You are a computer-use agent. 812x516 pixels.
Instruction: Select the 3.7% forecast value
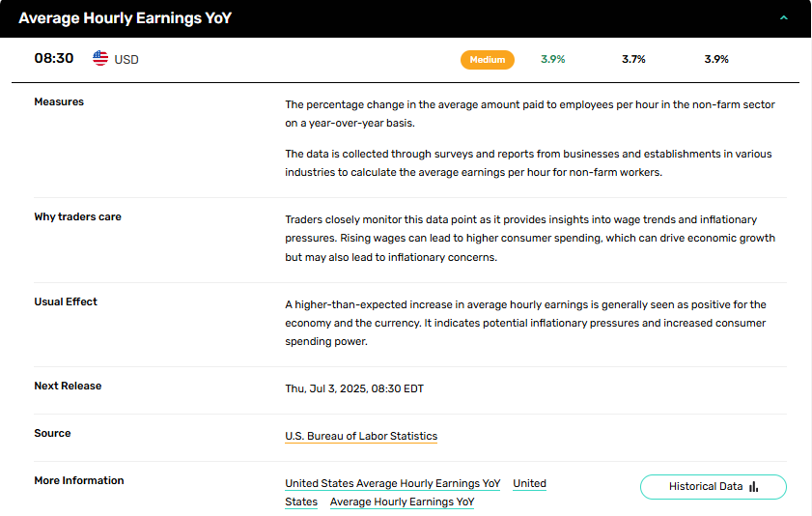point(633,60)
